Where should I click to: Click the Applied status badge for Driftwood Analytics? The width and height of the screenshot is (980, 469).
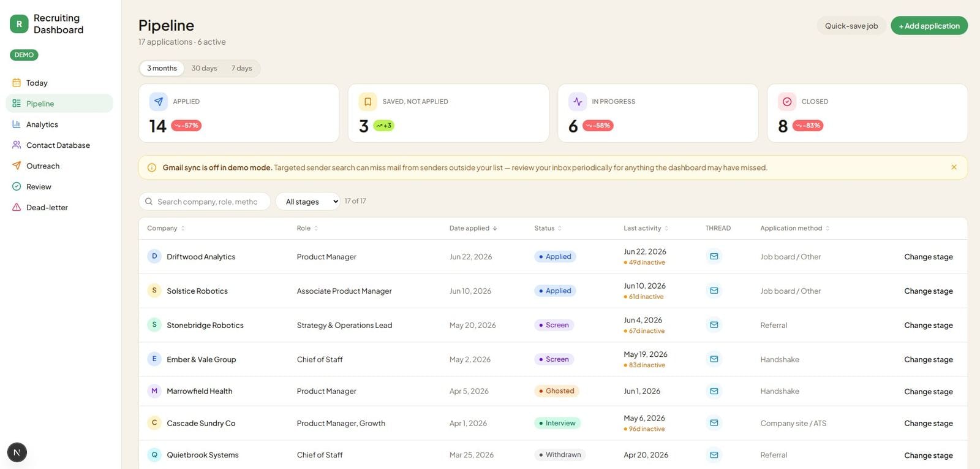pos(555,256)
